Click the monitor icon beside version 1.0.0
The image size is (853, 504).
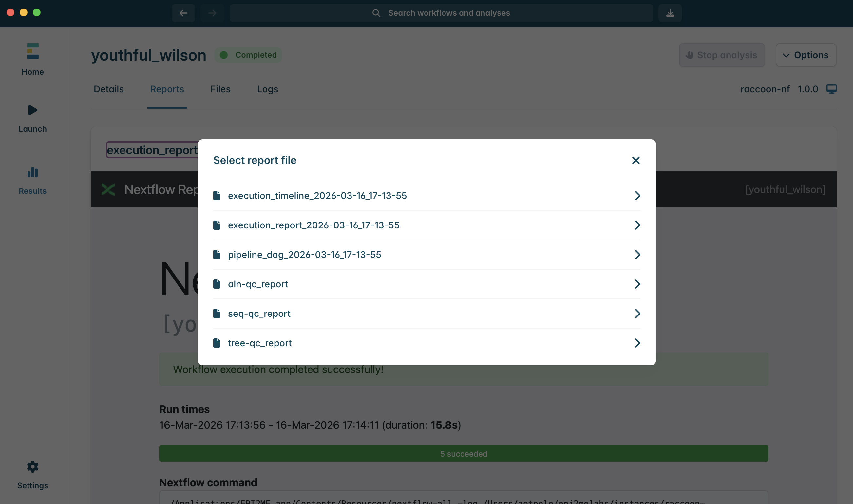click(831, 89)
